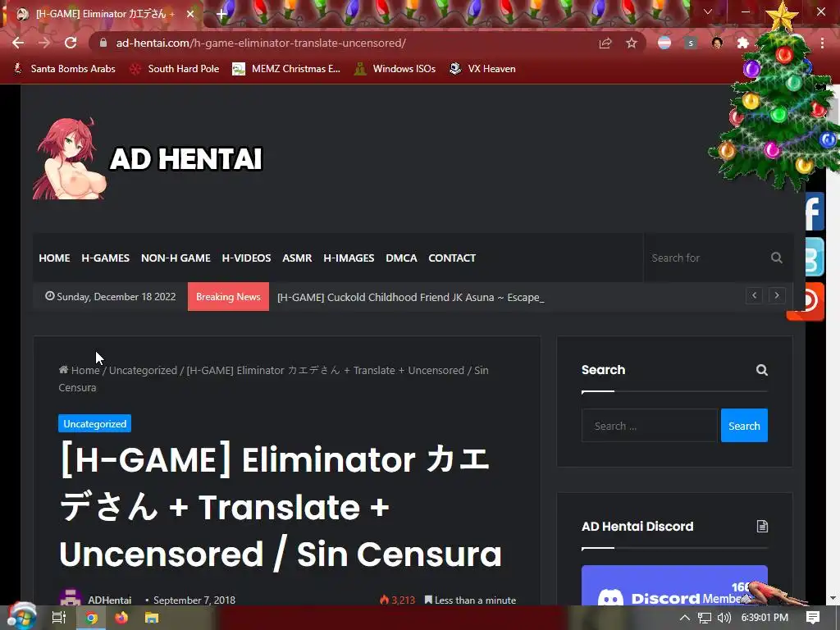Open the Santa Bombs Arabs bookmark
The width and height of the screenshot is (840, 630).
[x=65, y=69]
